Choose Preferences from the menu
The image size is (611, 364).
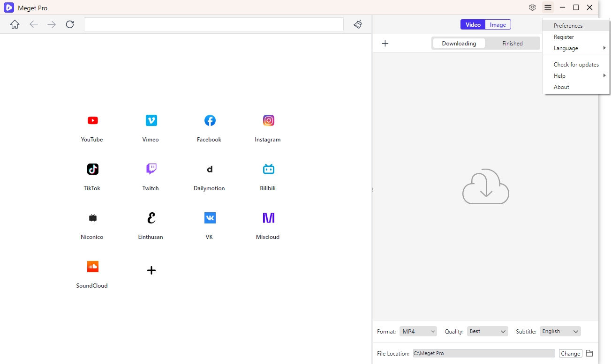pyautogui.click(x=576, y=26)
